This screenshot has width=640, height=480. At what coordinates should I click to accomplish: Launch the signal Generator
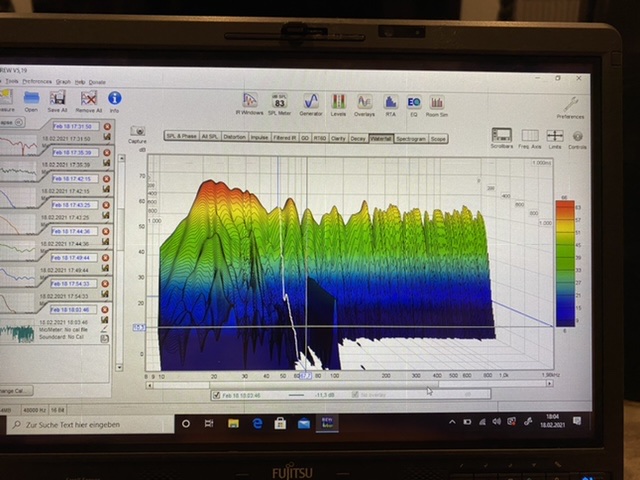(x=311, y=102)
